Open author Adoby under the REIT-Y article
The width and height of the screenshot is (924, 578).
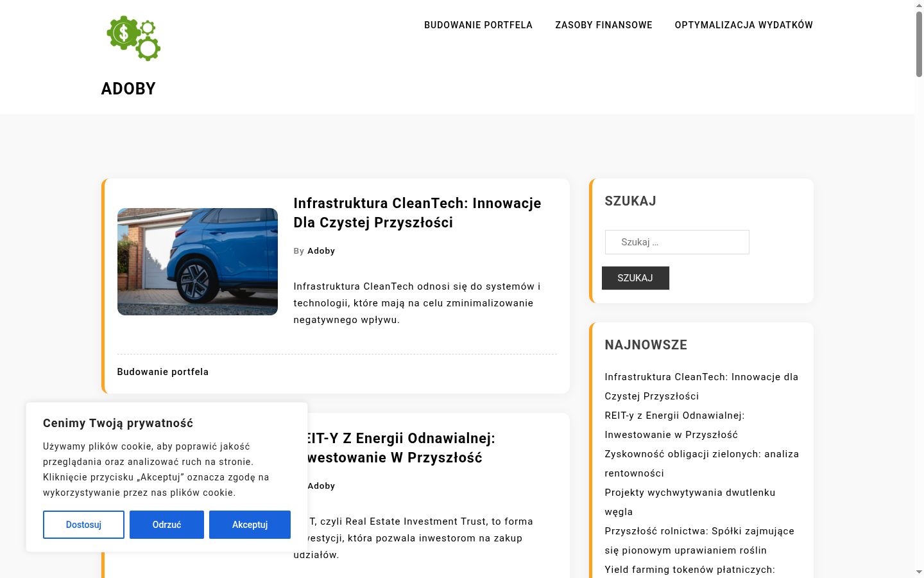pos(321,486)
